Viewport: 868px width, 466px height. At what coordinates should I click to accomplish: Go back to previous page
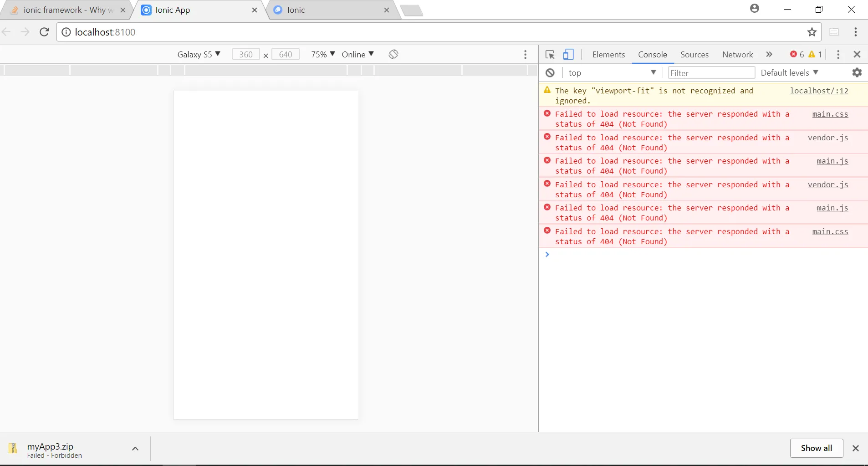pos(7,32)
